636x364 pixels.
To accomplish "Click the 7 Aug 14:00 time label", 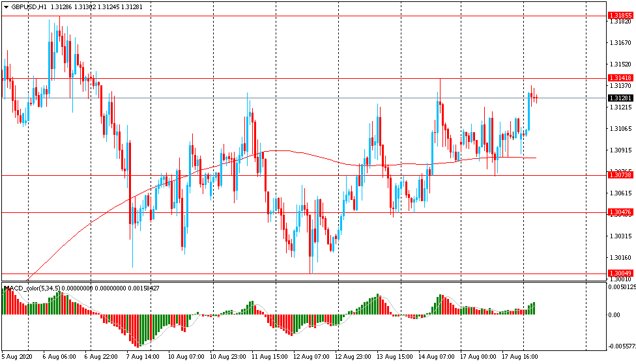I will pos(143,357).
